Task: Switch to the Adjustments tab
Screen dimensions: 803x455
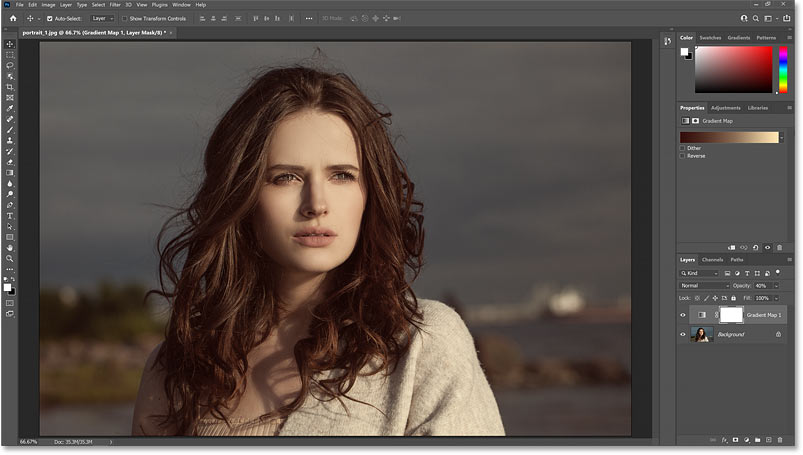Action: [726, 108]
